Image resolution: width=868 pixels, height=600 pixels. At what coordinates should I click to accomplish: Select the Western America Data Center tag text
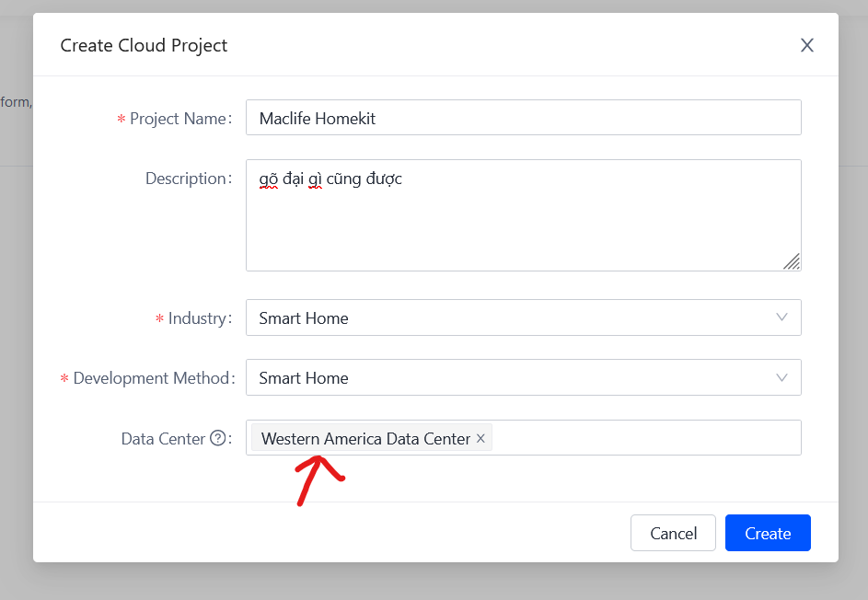pyautogui.click(x=365, y=439)
